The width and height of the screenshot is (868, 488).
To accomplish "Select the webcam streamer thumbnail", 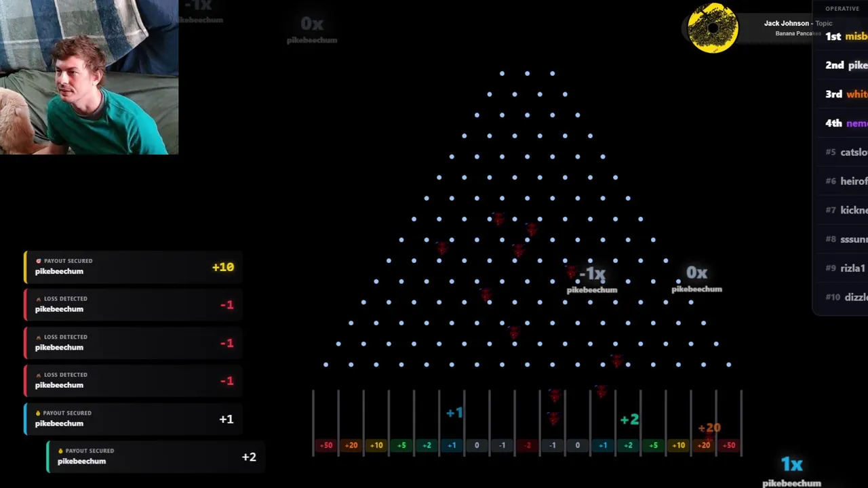I will point(89,77).
